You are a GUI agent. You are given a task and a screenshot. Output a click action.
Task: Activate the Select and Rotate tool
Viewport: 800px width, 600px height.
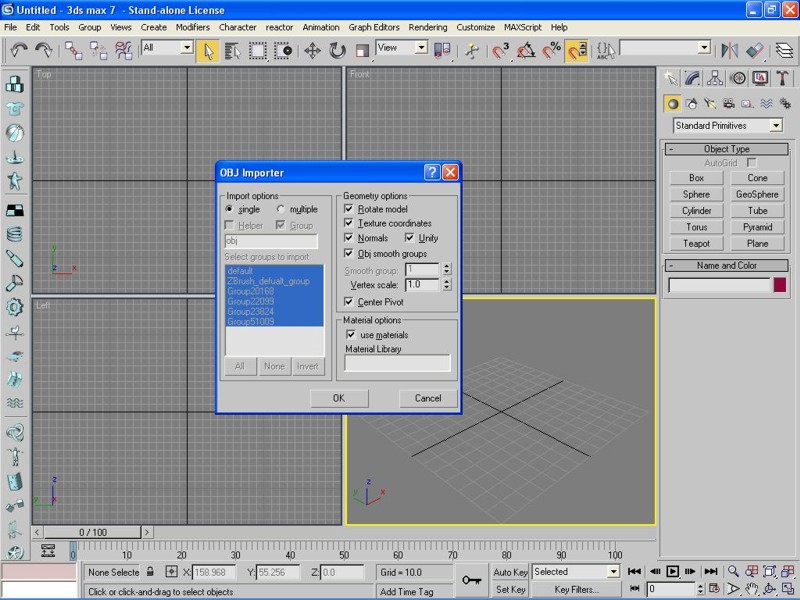point(337,51)
